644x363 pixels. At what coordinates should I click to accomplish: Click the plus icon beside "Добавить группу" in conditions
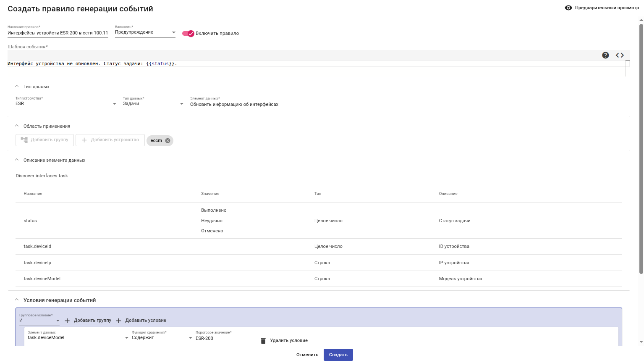(x=67, y=321)
